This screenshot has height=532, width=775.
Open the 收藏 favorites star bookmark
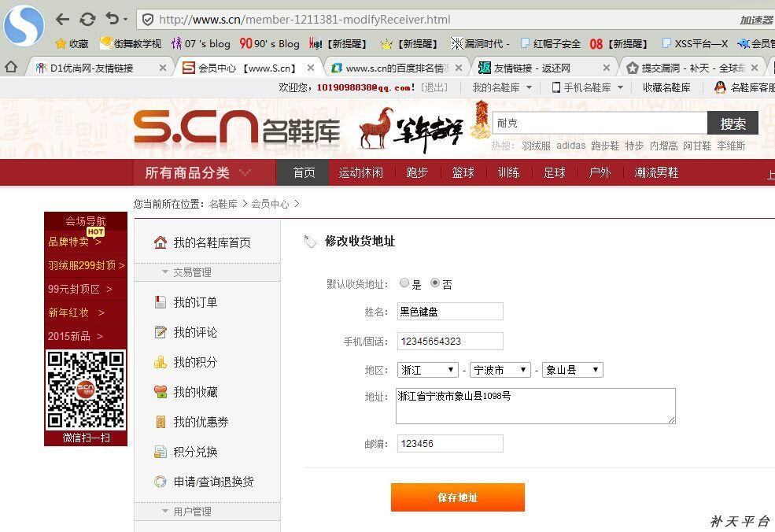click(x=72, y=43)
